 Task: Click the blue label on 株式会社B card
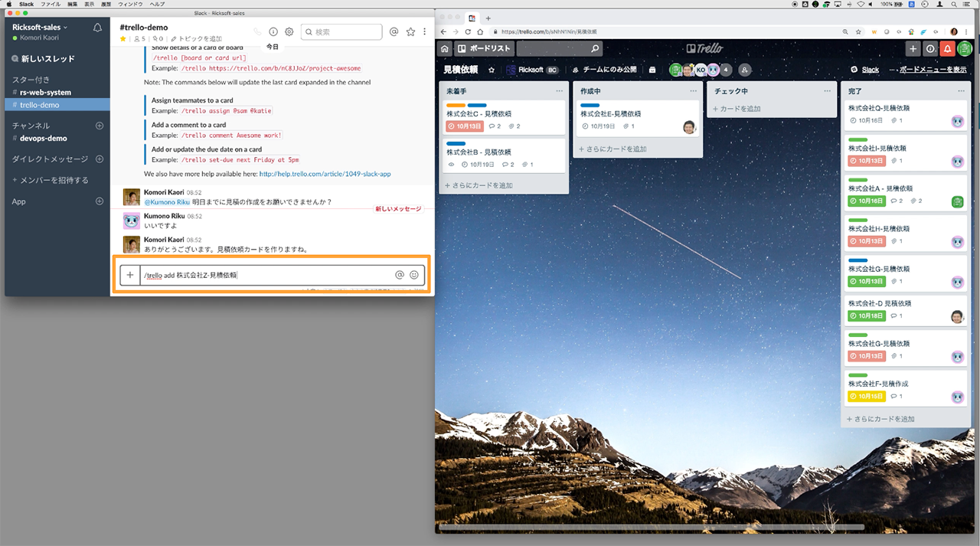click(x=456, y=143)
